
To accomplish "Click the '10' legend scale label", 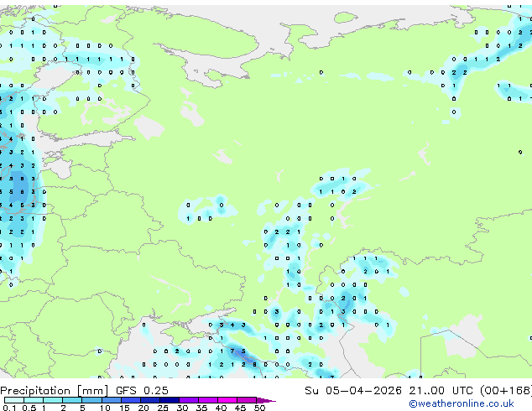I will (105, 408).
